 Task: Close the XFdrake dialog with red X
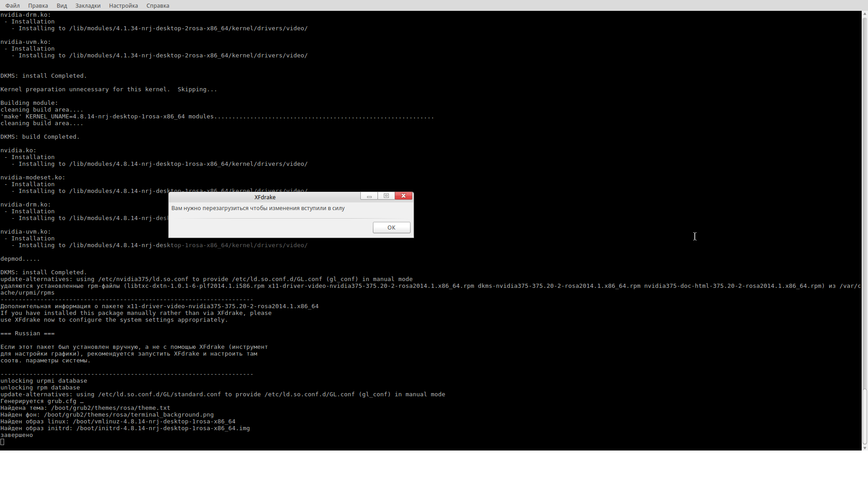point(403,196)
